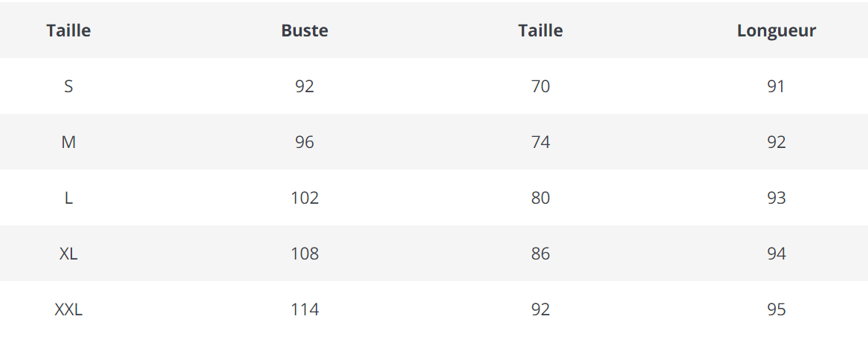Image resolution: width=868 pixels, height=351 pixels.
Task: Click the Buste value 114 for size XXL
Action: pyautogui.click(x=305, y=309)
